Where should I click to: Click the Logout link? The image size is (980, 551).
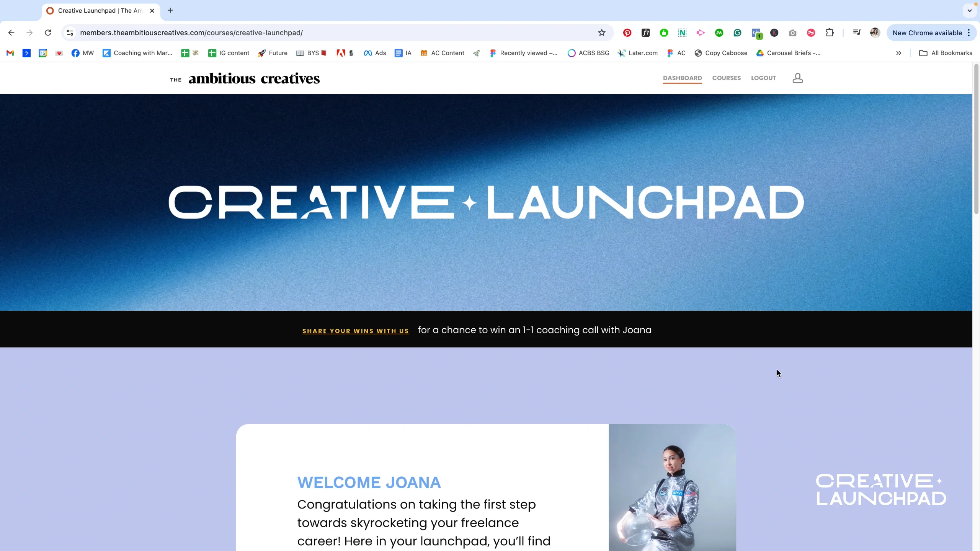coord(763,78)
